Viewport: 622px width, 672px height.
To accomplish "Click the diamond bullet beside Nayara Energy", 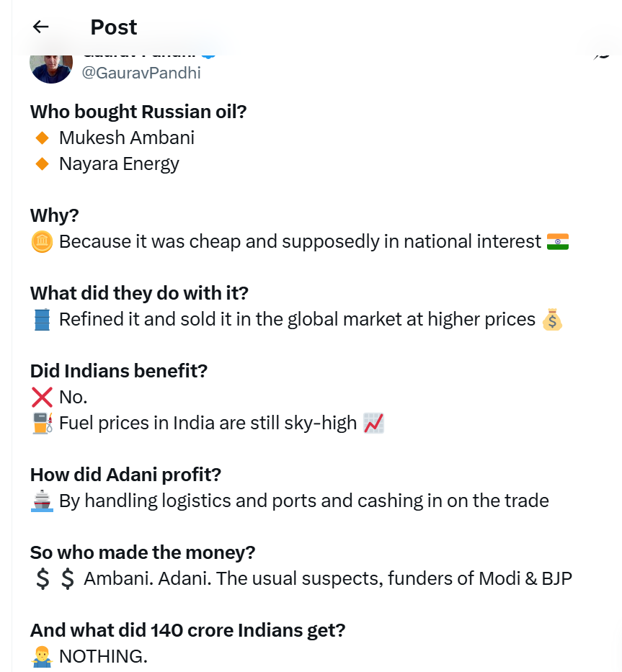I will [42, 163].
